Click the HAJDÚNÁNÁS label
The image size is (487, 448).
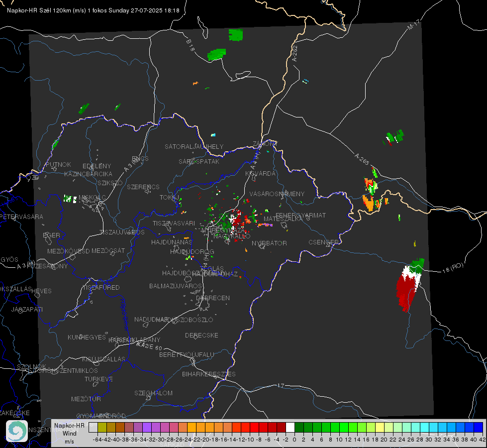[172, 242]
